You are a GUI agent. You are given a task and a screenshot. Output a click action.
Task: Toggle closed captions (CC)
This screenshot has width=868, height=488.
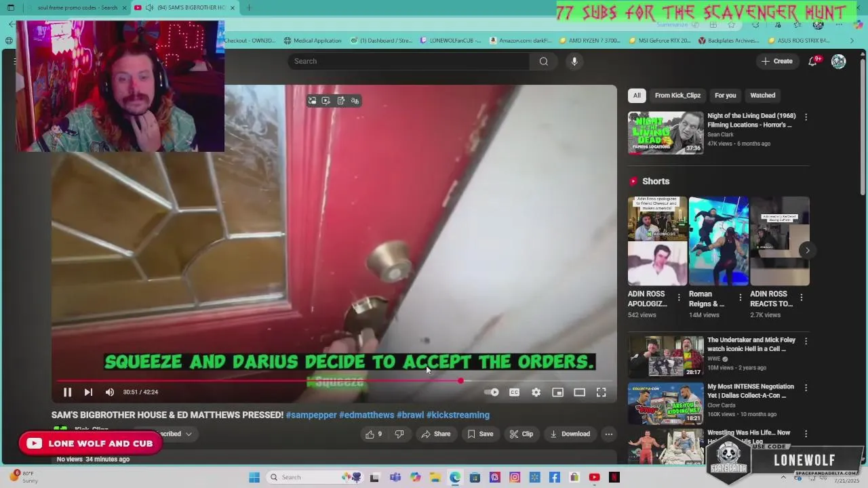(514, 392)
